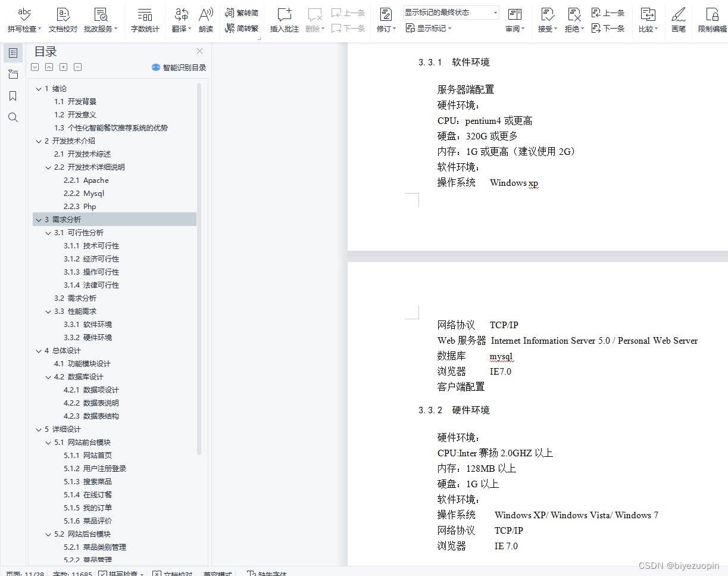The height and width of the screenshot is (576, 728).
Task: Click the Spell Check (拼写检查) icon
Action: (x=24, y=15)
